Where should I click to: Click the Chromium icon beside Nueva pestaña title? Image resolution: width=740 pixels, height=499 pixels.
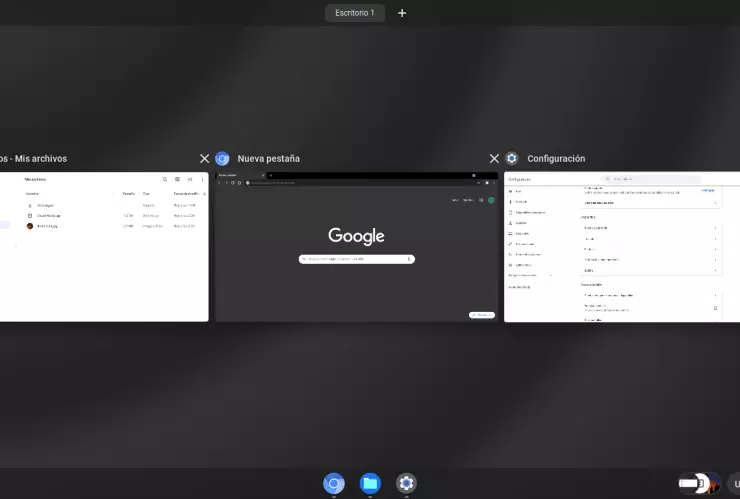pos(222,159)
